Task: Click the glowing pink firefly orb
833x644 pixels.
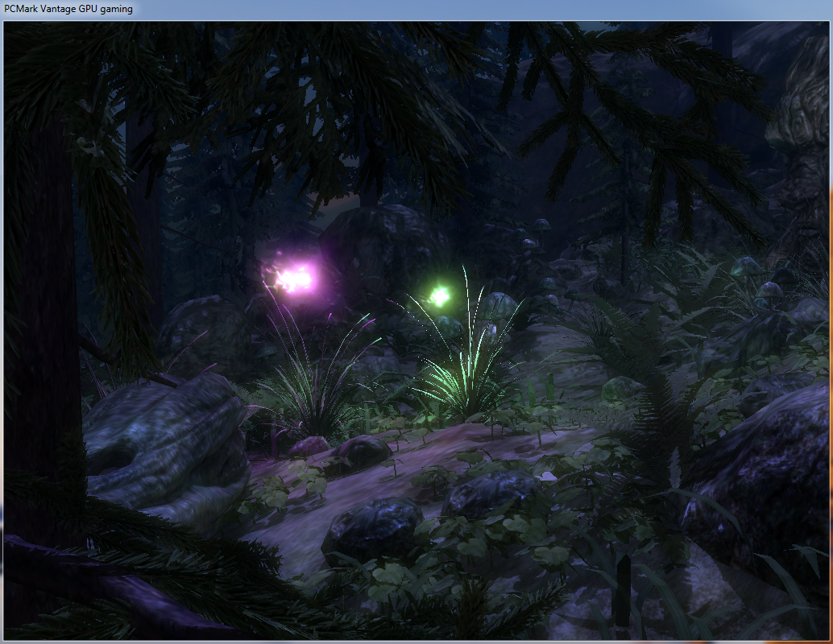Action: coord(292,278)
